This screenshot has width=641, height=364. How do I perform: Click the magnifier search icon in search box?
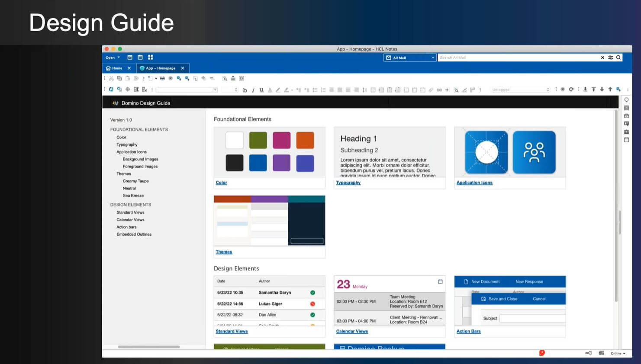[618, 57]
